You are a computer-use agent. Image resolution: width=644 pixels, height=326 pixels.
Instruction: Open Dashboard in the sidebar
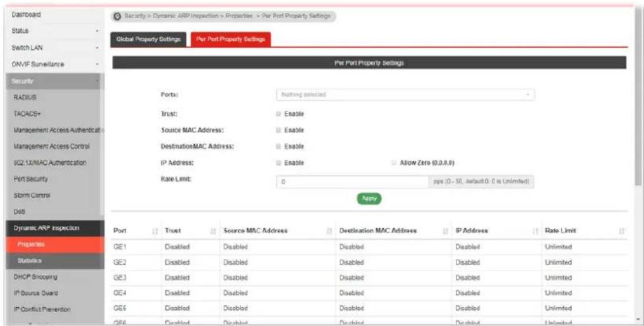(26, 15)
